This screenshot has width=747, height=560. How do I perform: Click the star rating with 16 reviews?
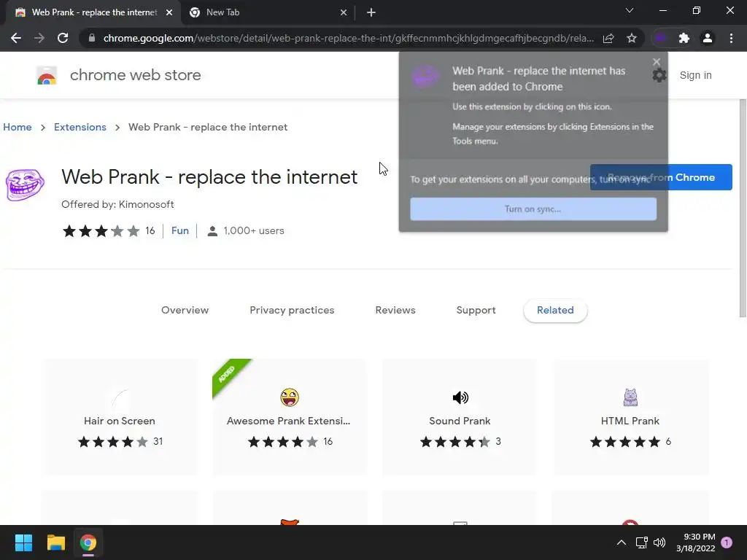pyautogui.click(x=109, y=231)
